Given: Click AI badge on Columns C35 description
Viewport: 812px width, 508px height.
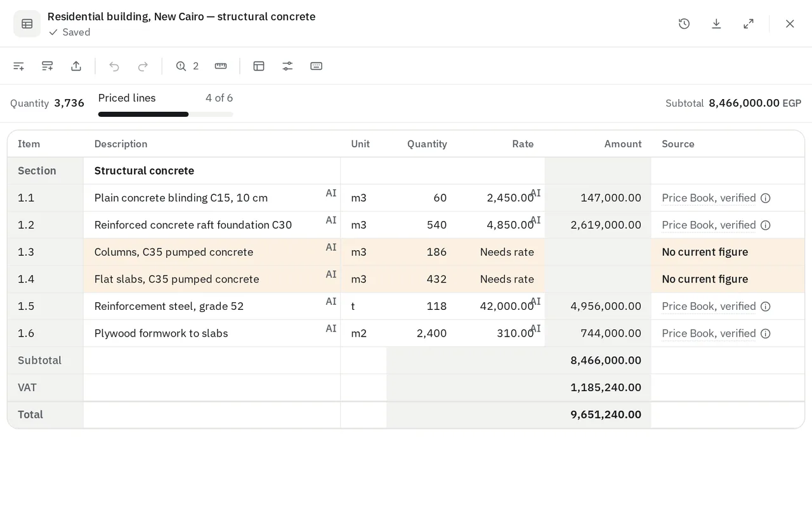Looking at the screenshot, I should (x=331, y=247).
